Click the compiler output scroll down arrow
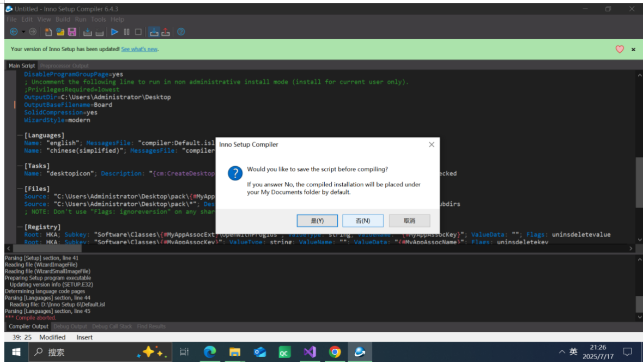This screenshot has height=364, width=643. (x=639, y=317)
